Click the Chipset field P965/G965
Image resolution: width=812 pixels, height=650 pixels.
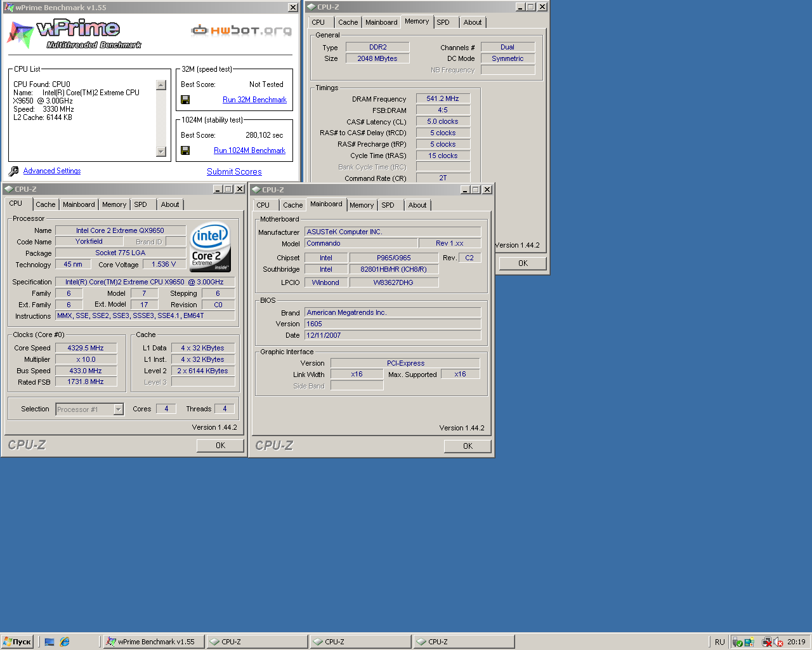click(394, 258)
